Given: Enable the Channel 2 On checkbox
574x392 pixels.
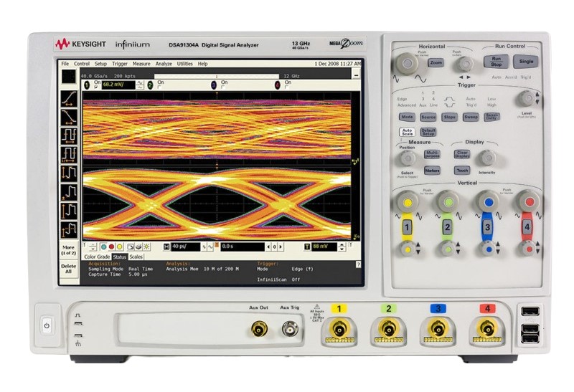Looking at the screenshot, I should point(158,88).
